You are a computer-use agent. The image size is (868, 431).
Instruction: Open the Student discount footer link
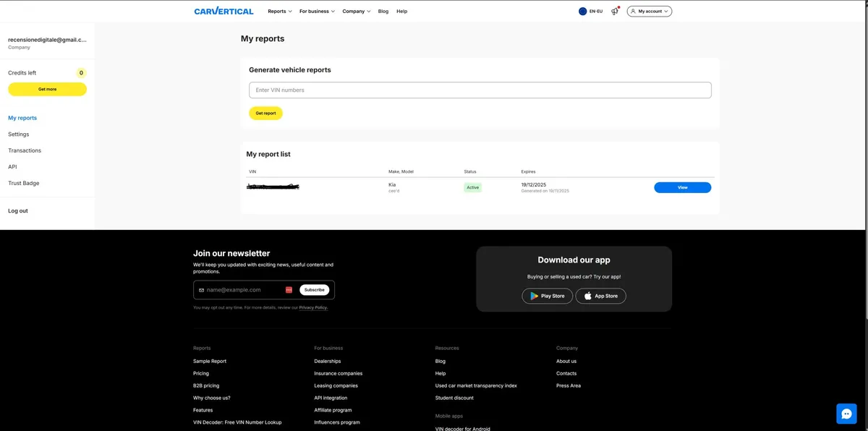click(x=454, y=398)
